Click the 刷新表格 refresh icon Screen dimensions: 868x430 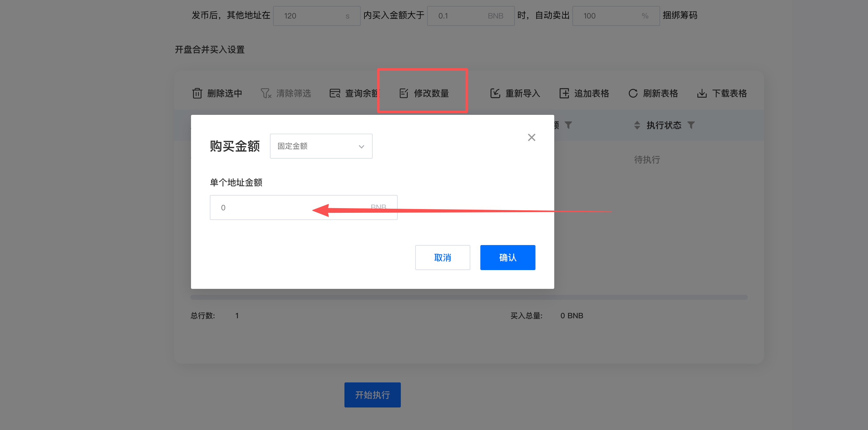(x=633, y=93)
